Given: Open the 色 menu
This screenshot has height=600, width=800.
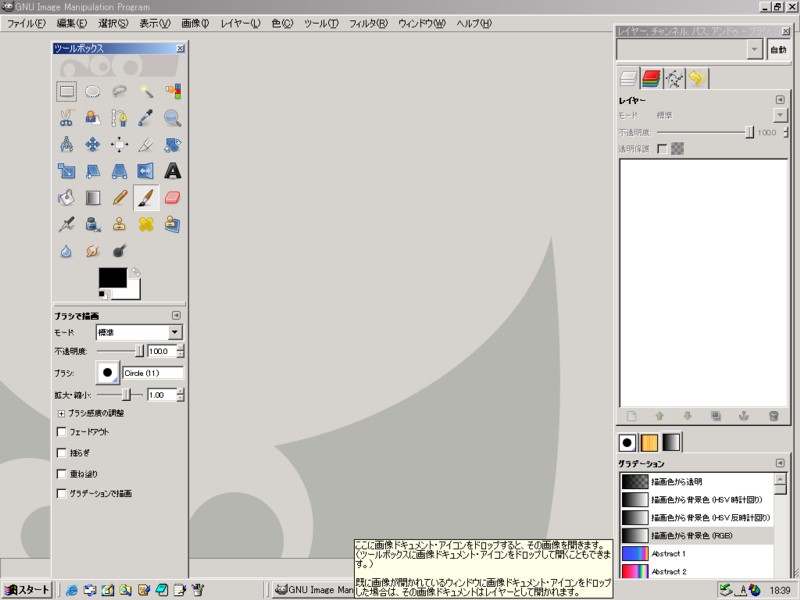Looking at the screenshot, I should click(282, 23).
